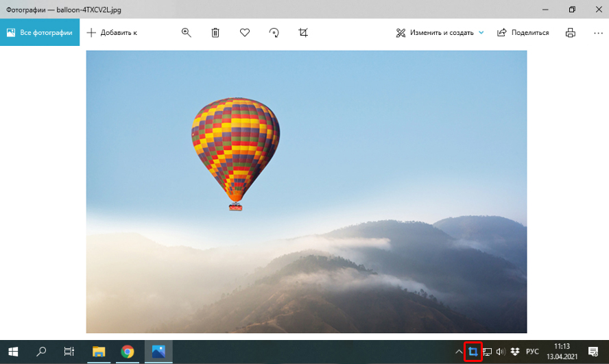
Task: Open the snipping tool tray icon
Action: click(473, 352)
